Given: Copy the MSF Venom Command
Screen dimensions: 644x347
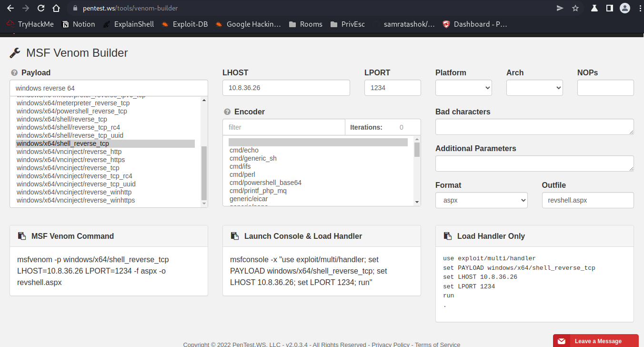Looking at the screenshot, I should click(22, 236).
